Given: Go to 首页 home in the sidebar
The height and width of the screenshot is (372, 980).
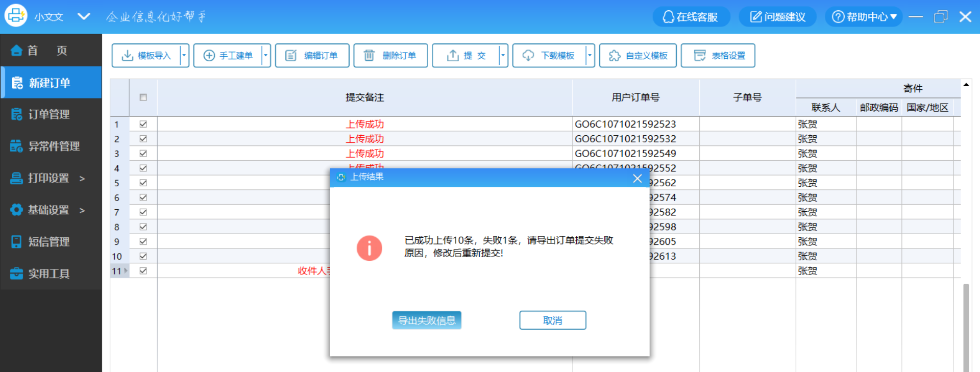Looking at the screenshot, I should [51, 51].
